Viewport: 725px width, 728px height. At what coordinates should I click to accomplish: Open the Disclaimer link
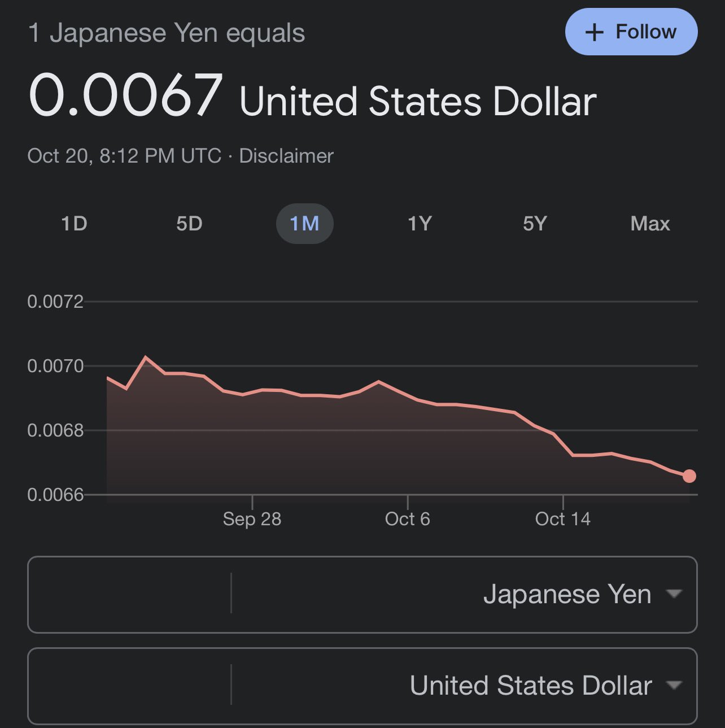coord(286,156)
